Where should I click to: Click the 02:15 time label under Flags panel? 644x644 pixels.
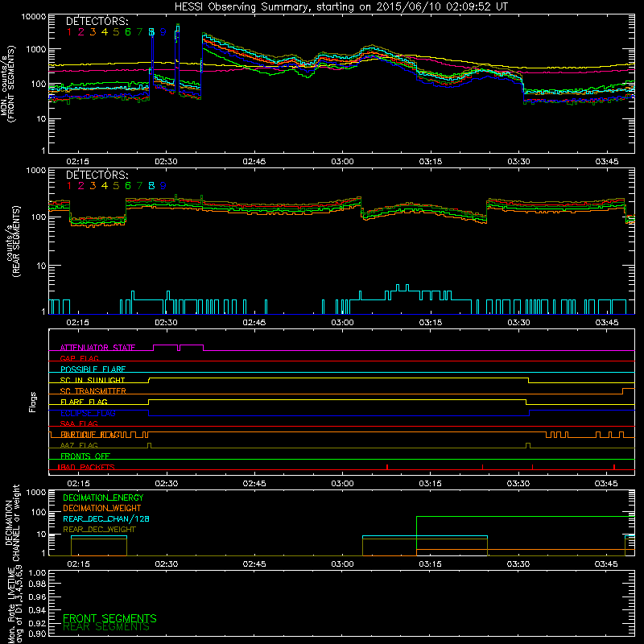tap(78, 484)
